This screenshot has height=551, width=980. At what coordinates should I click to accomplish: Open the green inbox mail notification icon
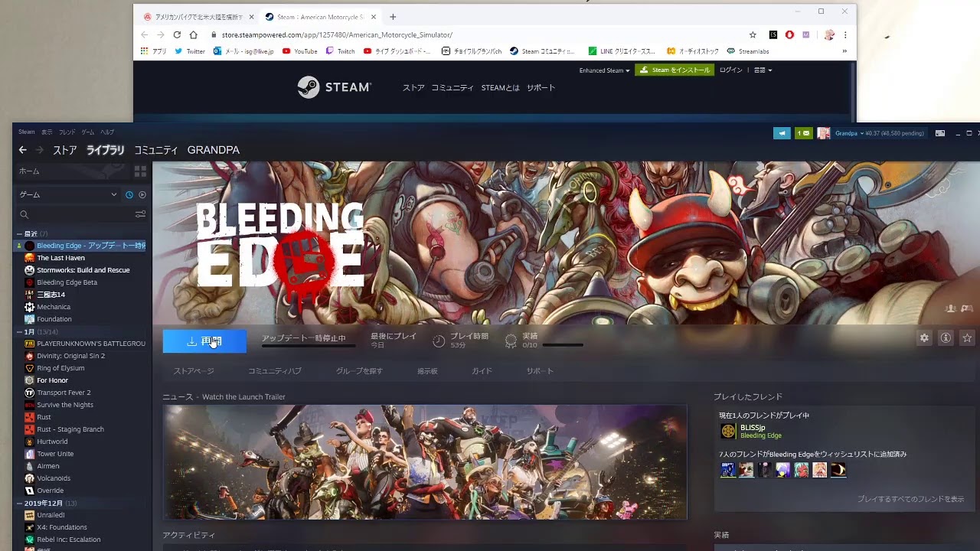[803, 133]
